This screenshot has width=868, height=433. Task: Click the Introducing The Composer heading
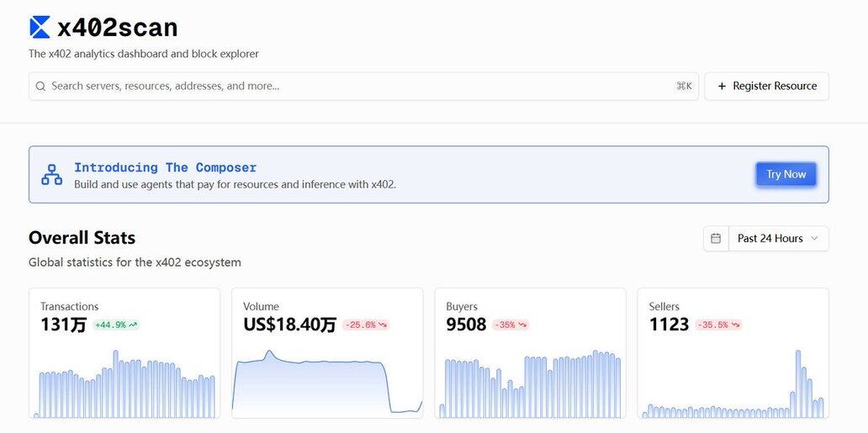point(165,167)
